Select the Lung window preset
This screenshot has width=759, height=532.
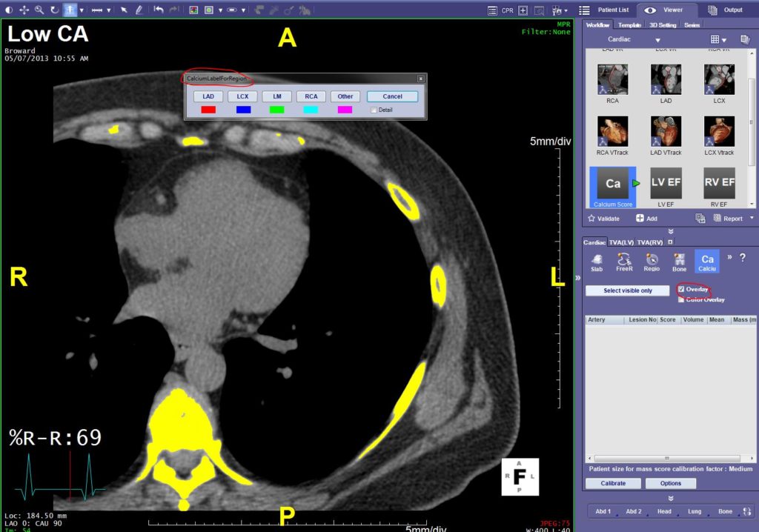coord(695,511)
